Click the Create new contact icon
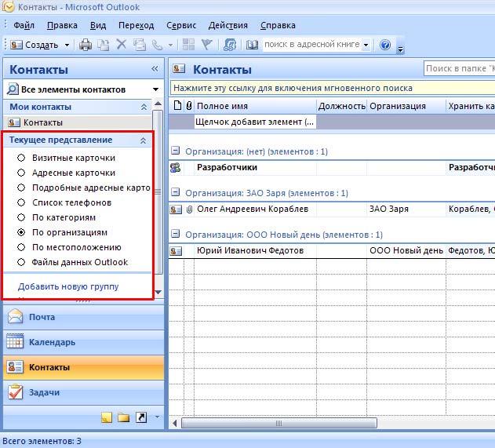The image size is (495, 448). (16, 45)
